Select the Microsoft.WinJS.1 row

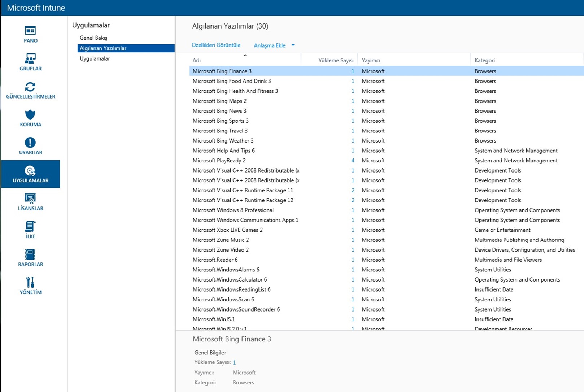387,319
